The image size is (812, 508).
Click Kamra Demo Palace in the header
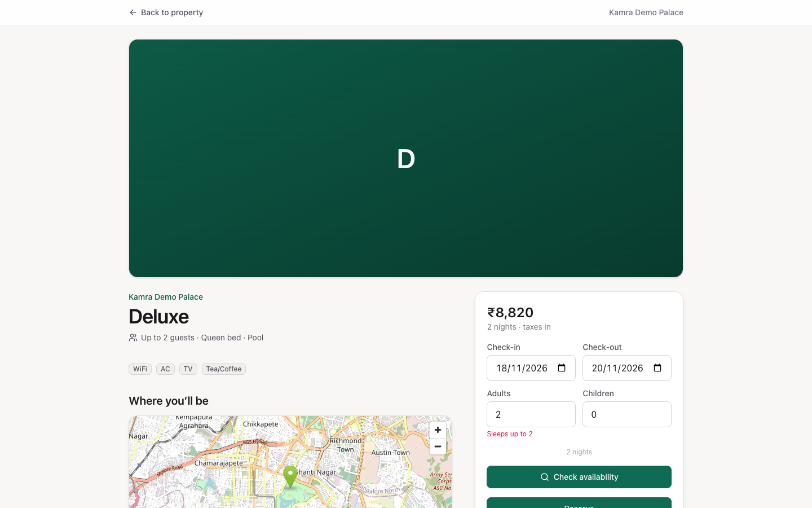point(646,12)
